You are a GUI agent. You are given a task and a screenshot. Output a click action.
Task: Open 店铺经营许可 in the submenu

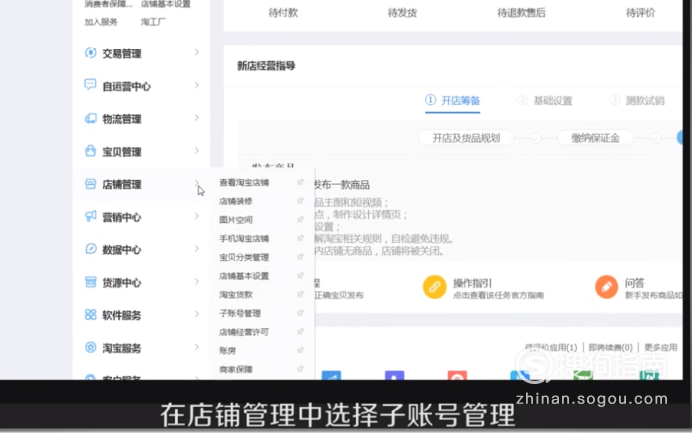tap(244, 332)
